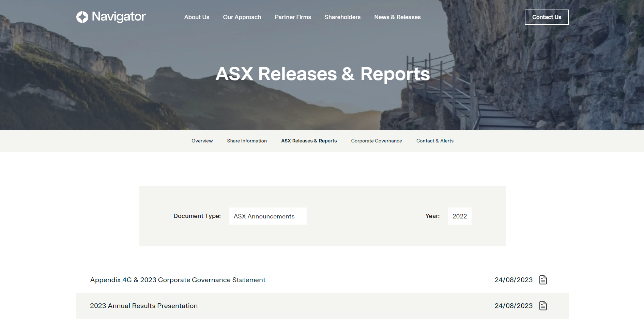
Task: Open the Our Approach menu
Action: (x=242, y=17)
